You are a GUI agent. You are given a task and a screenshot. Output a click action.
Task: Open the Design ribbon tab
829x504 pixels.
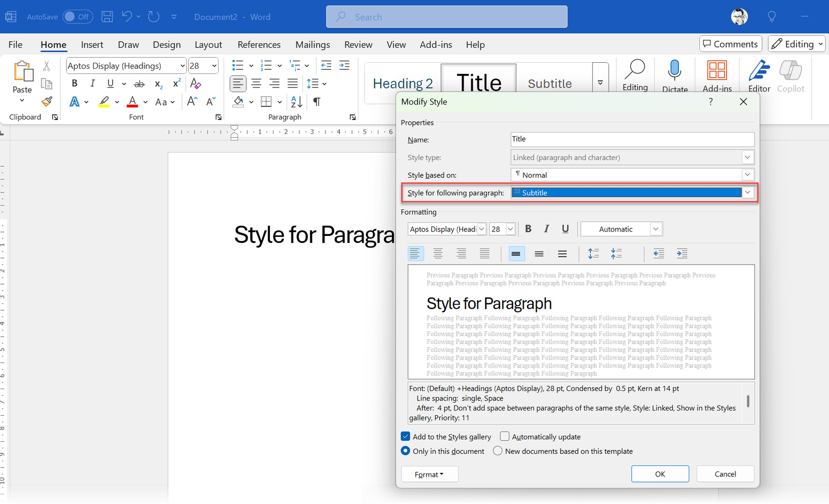click(x=166, y=45)
